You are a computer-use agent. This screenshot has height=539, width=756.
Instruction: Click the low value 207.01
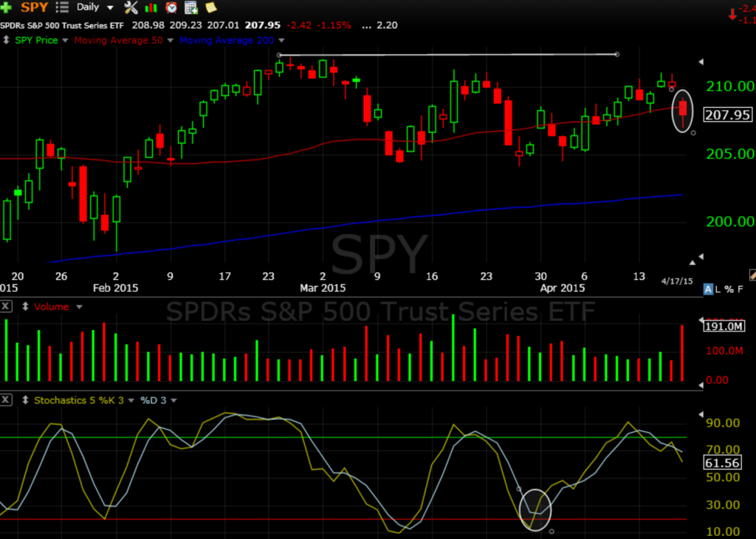pos(223,25)
